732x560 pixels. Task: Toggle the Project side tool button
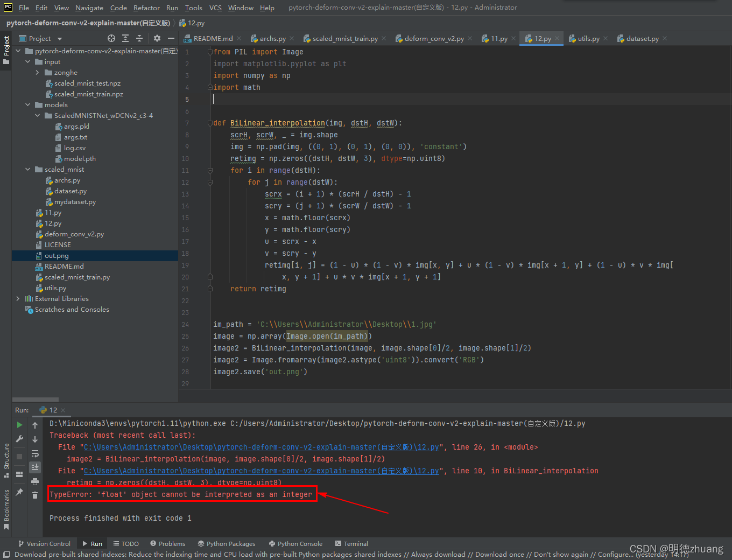6,50
